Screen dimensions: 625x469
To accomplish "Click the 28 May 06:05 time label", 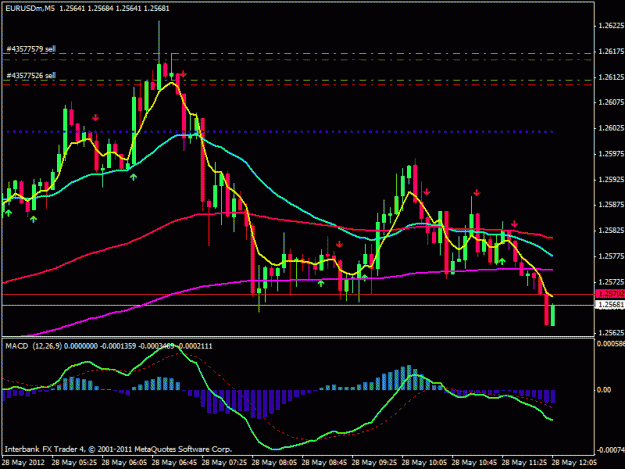I will (124, 463).
